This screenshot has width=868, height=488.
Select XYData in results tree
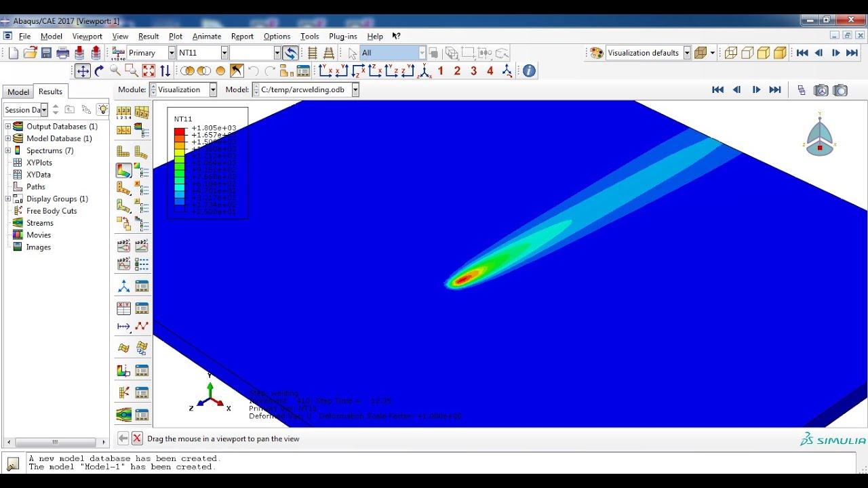pos(38,174)
